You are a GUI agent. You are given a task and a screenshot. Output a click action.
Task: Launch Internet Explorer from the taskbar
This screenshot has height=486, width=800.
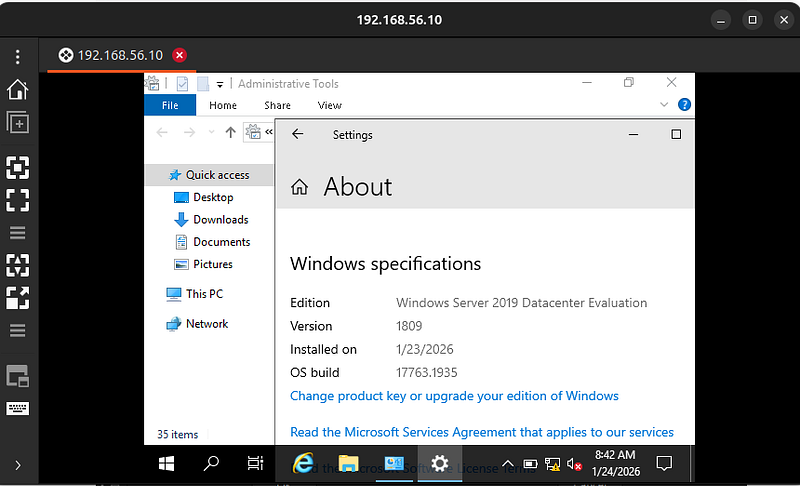(304, 464)
